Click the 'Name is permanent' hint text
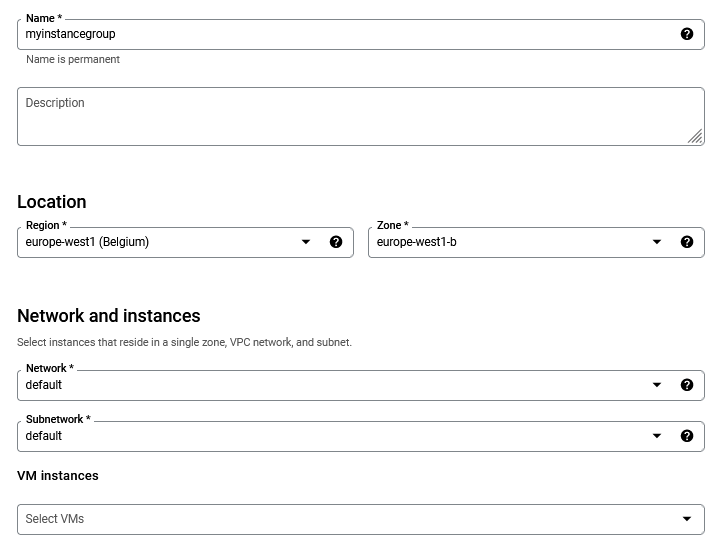The height and width of the screenshot is (543, 723). pos(73,60)
